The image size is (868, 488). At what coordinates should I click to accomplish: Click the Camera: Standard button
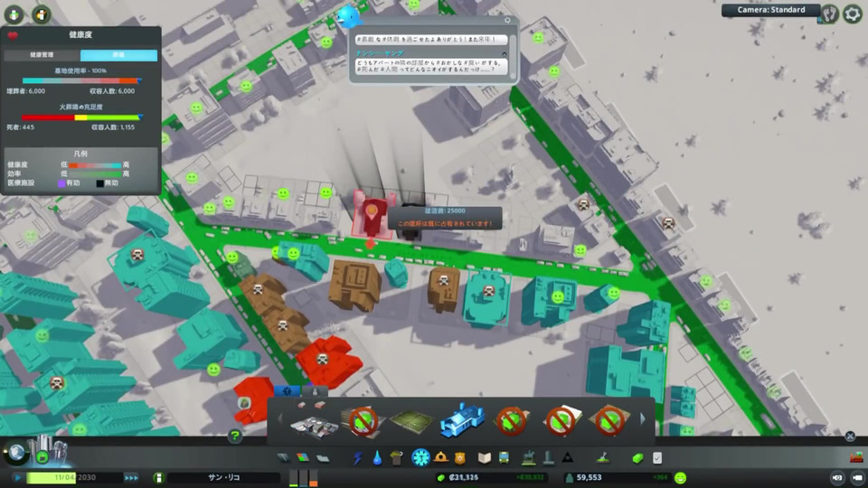(x=771, y=10)
